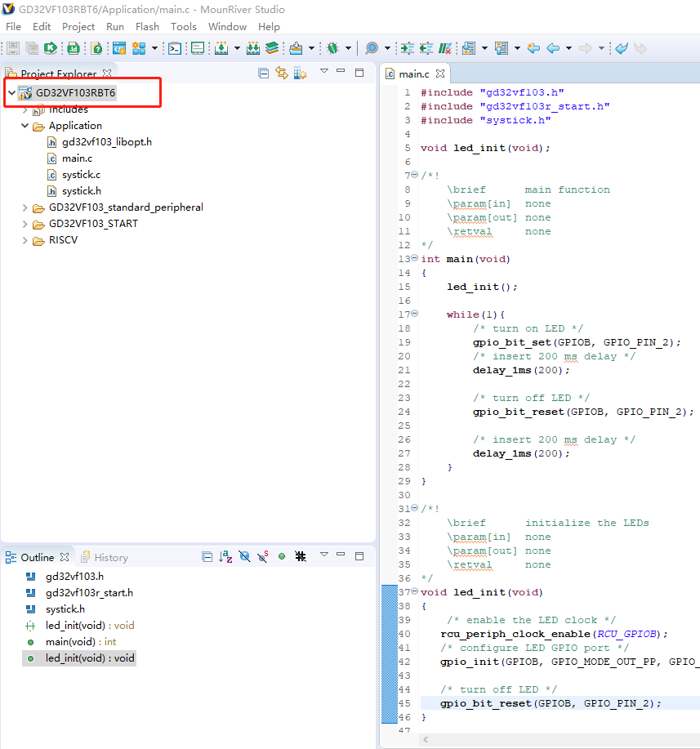Collapse All in the Outline panel
The image size is (700, 749).
point(207,556)
